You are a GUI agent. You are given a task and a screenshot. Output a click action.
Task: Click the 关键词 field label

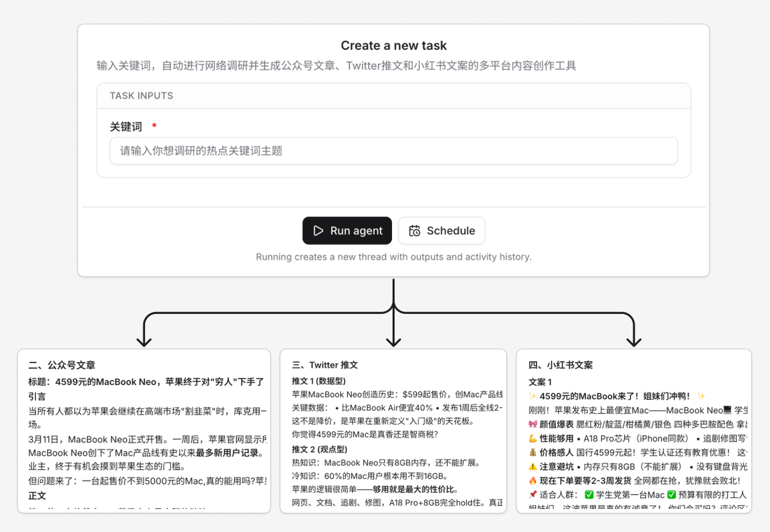126,127
